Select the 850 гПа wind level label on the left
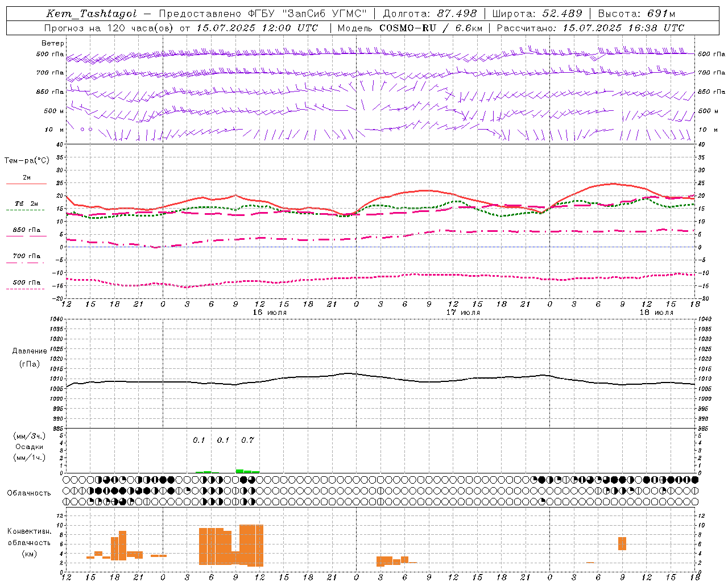This screenshot has width=728, height=582. (x=50, y=92)
